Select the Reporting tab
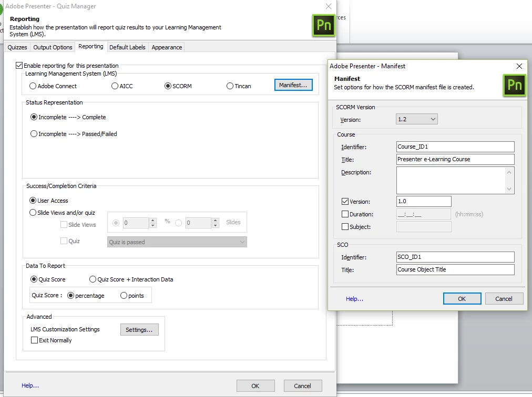 point(90,46)
